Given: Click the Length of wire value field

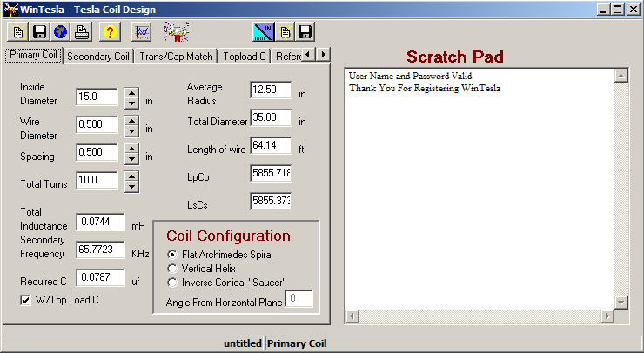Looking at the screenshot, I should (271, 146).
